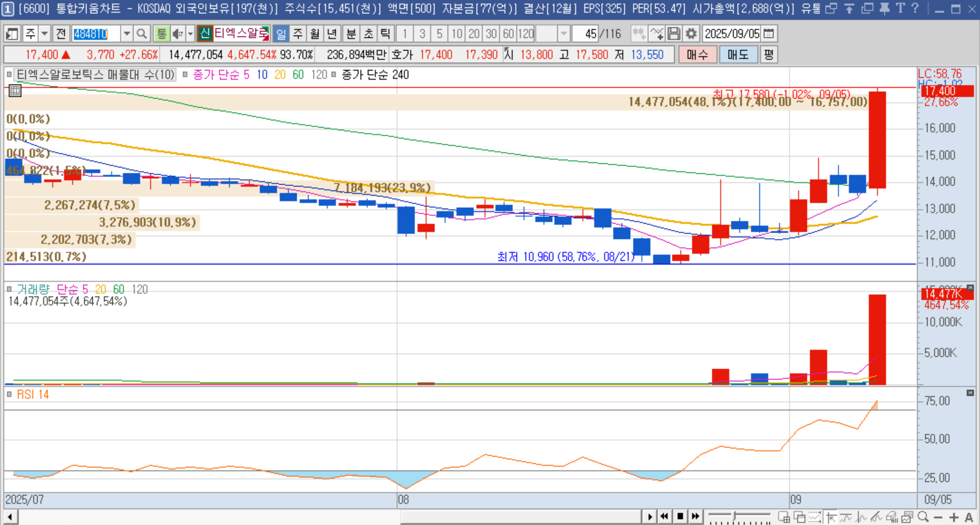Click the zoom magnifier icon in bottom toolbar
The image size is (980, 525).
923,517
